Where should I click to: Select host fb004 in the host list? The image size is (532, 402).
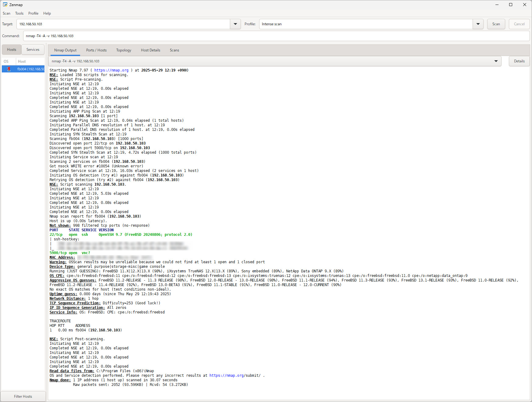(30, 69)
